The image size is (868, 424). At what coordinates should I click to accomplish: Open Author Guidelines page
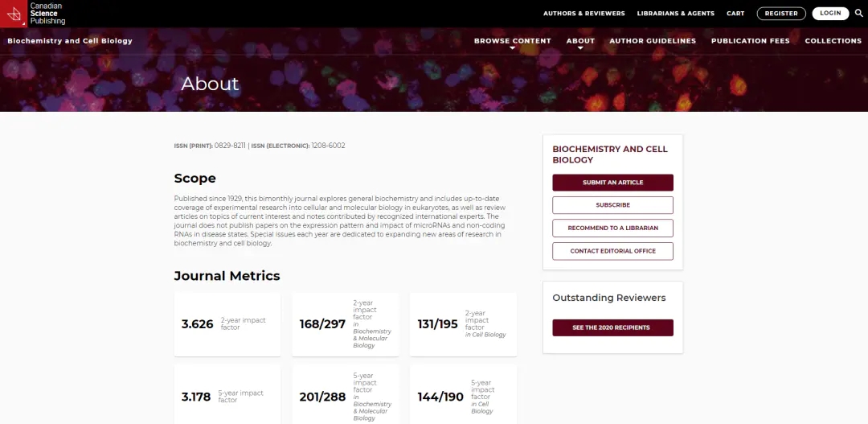[653, 41]
